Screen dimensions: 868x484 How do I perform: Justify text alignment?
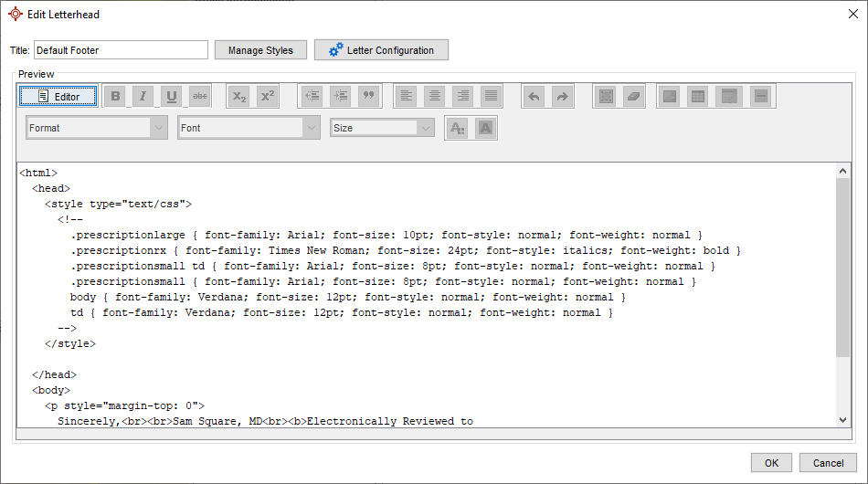(491, 96)
